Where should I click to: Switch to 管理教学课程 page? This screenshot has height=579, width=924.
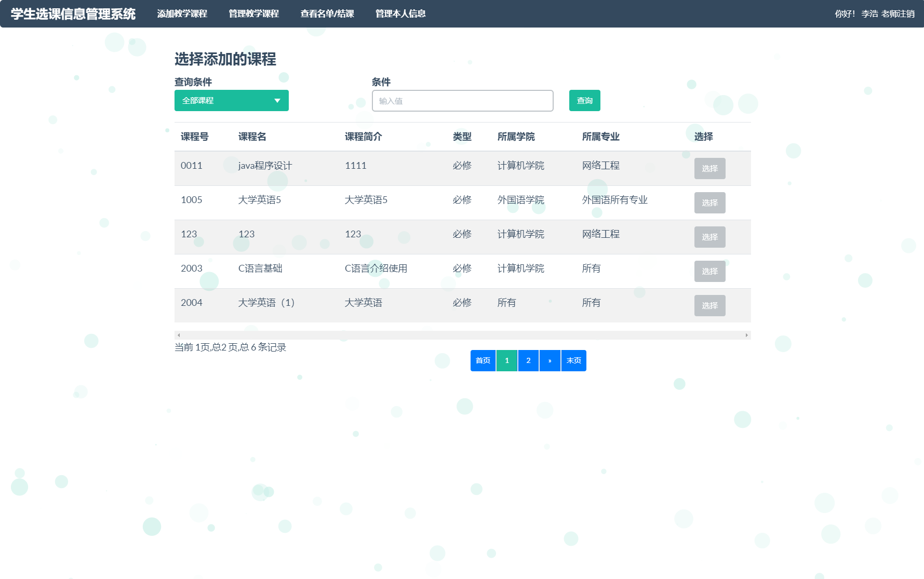click(253, 14)
